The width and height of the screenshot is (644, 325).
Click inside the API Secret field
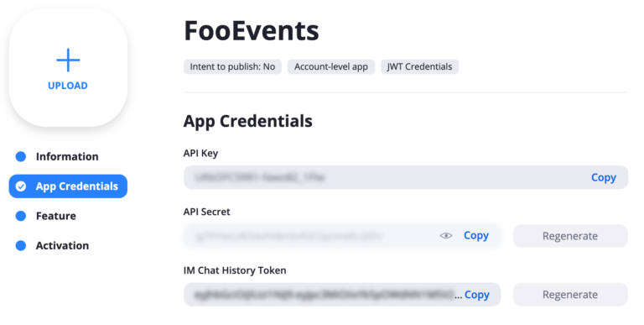point(342,236)
